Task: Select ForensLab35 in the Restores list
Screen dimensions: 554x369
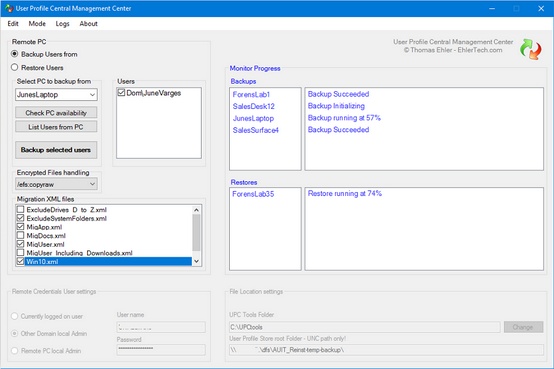Action: [x=253, y=194]
